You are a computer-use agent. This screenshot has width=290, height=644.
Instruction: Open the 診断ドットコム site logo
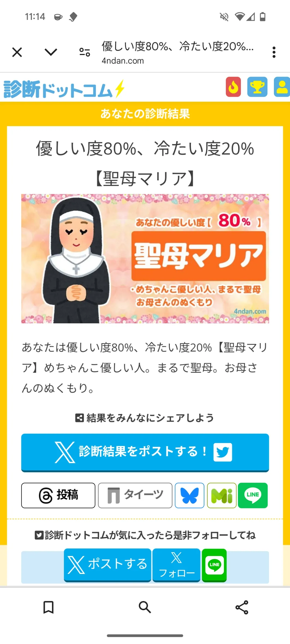coord(64,89)
